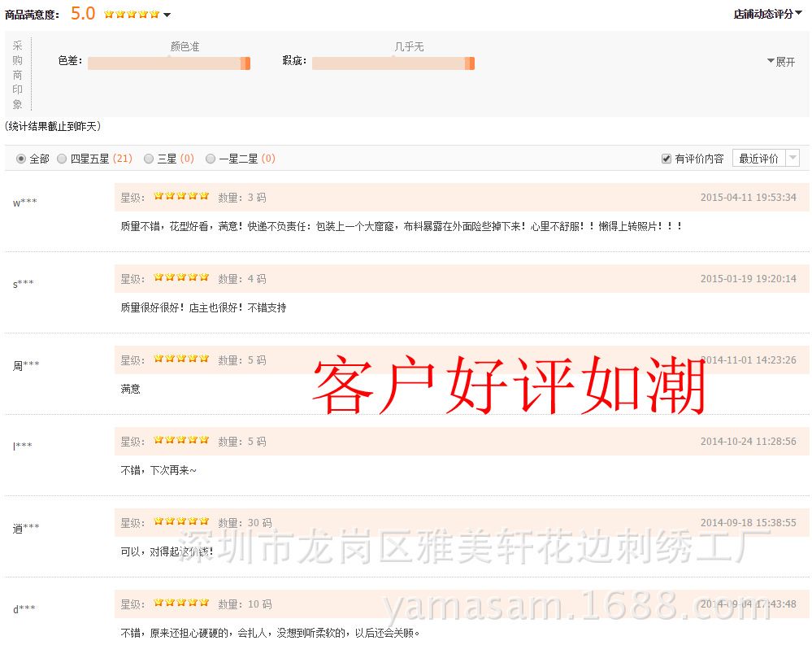Open the 最近评价 sort dropdown
This screenshot has width=812, height=658.
pyautogui.click(x=766, y=159)
